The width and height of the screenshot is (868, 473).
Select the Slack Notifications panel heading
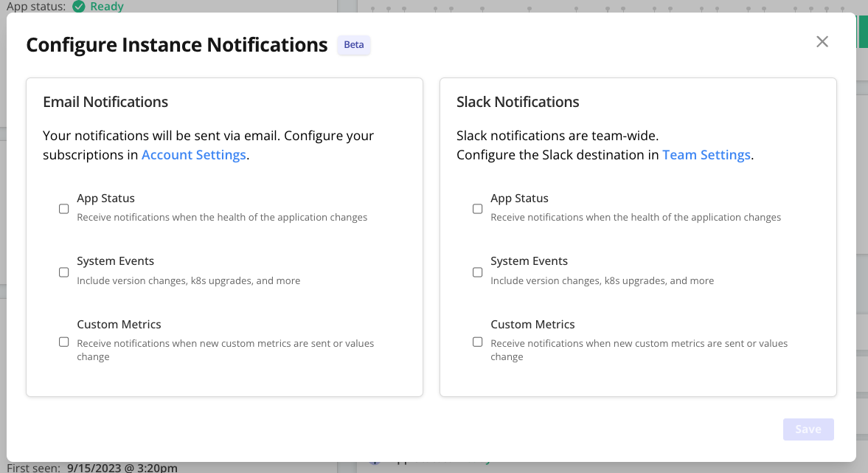click(x=516, y=102)
